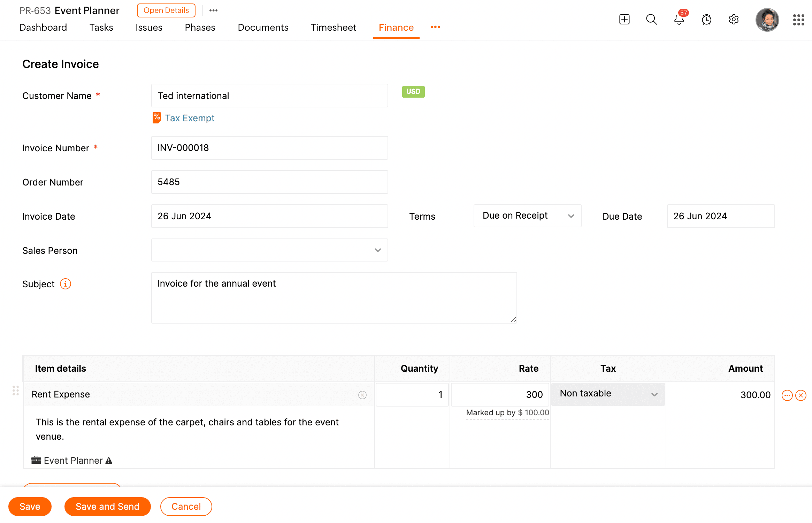Open the Documents tab

tap(263, 27)
